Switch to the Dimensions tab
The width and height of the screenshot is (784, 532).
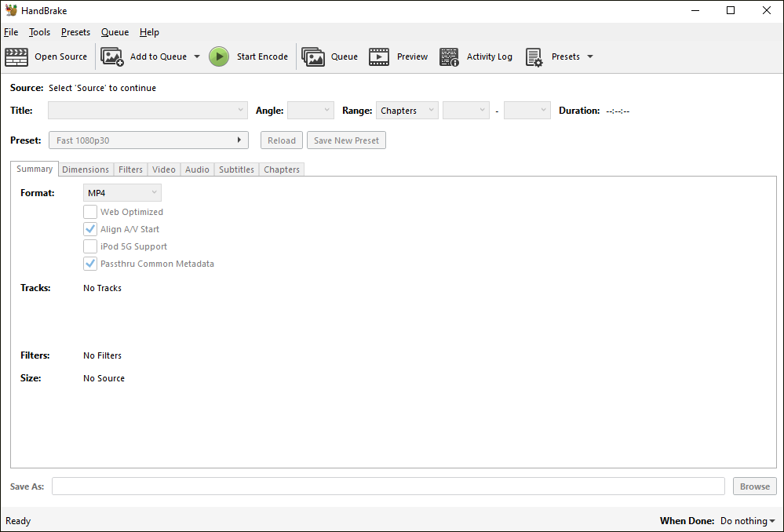point(86,169)
